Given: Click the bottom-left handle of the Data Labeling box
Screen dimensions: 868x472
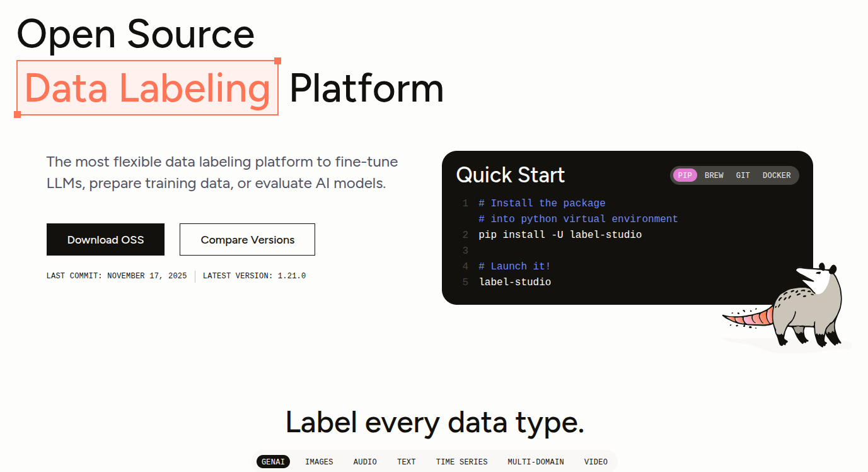Looking at the screenshot, I should point(18,114).
